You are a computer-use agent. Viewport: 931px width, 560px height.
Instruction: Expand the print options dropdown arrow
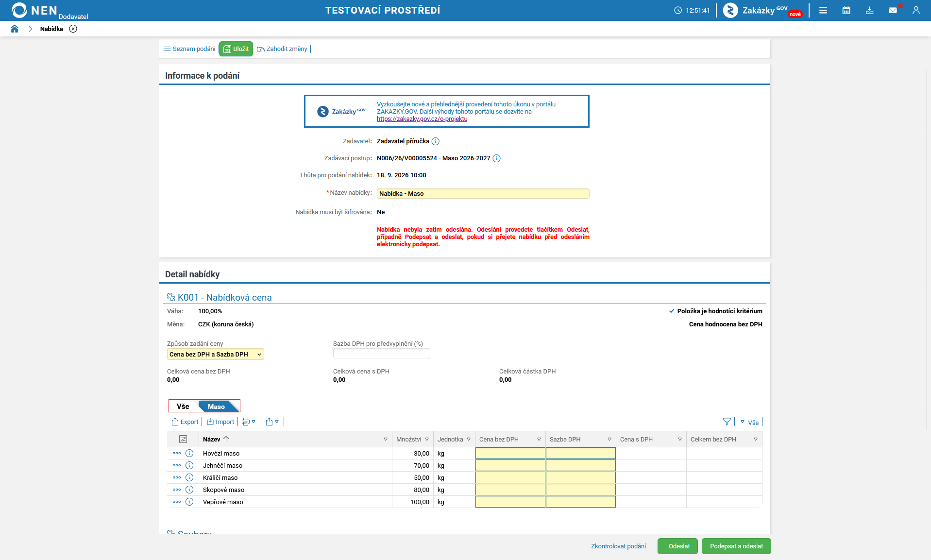[254, 422]
